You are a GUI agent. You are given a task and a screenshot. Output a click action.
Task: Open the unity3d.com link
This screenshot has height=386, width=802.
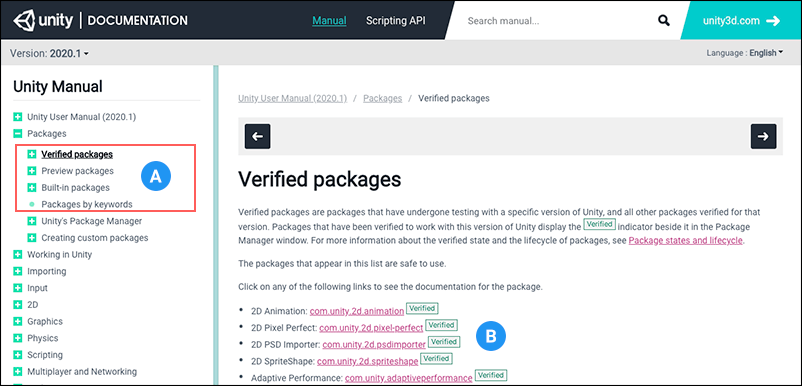[x=731, y=21]
